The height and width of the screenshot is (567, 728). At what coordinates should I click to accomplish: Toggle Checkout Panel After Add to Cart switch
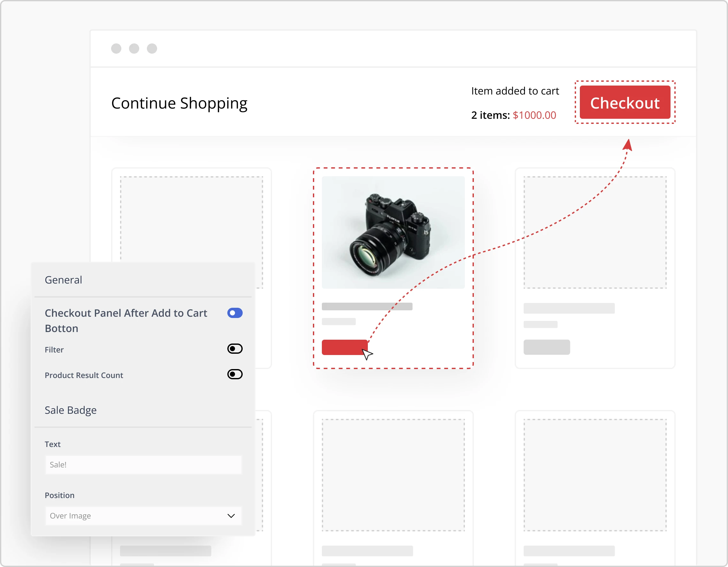pyautogui.click(x=235, y=313)
